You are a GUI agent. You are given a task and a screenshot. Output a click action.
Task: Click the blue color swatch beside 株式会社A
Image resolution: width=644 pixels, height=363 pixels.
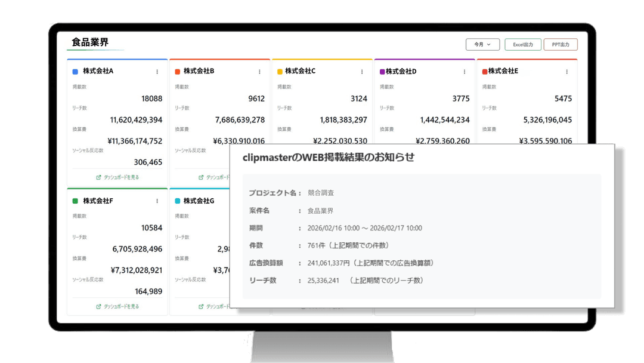pyautogui.click(x=75, y=72)
